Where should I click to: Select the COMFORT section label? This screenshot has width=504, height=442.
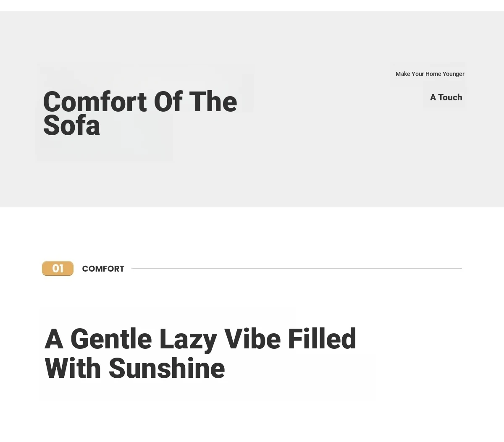tap(103, 269)
